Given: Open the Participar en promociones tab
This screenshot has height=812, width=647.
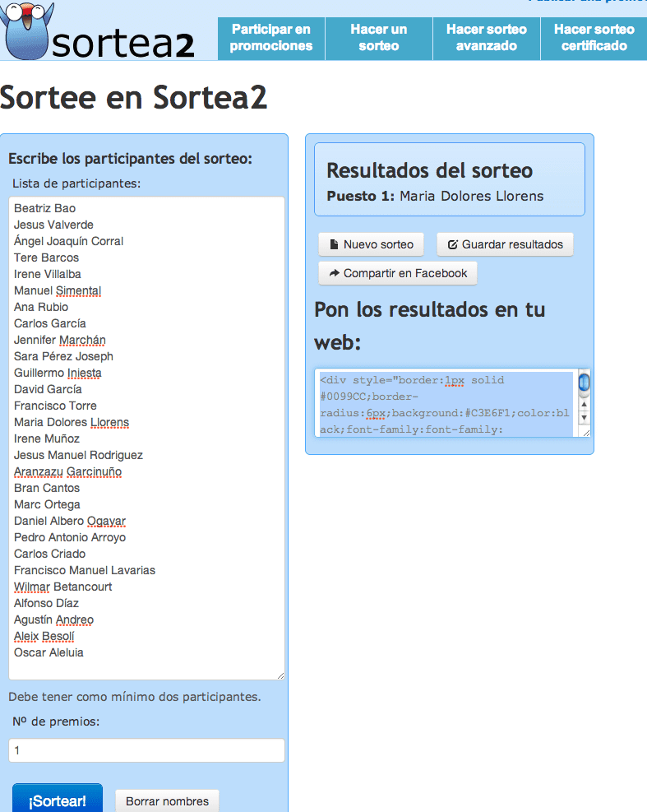Looking at the screenshot, I should tap(271, 38).
